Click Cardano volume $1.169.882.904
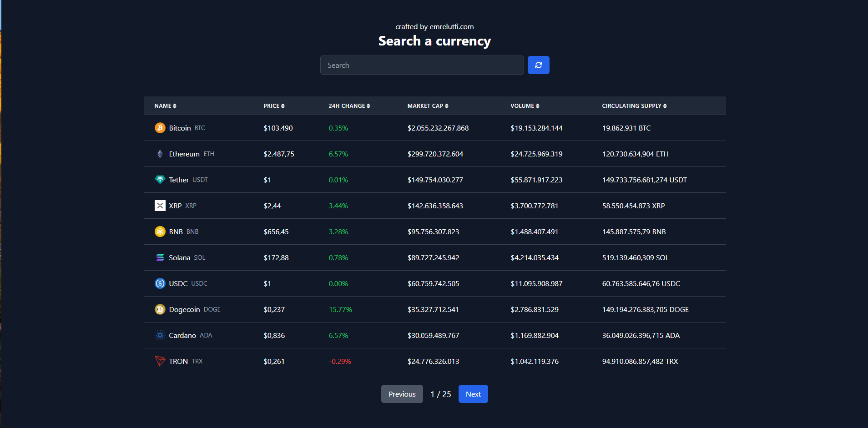868x428 pixels. 535,336
